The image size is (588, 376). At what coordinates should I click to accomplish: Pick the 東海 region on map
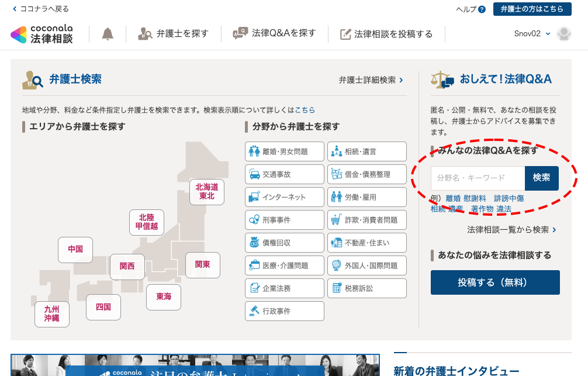(164, 297)
